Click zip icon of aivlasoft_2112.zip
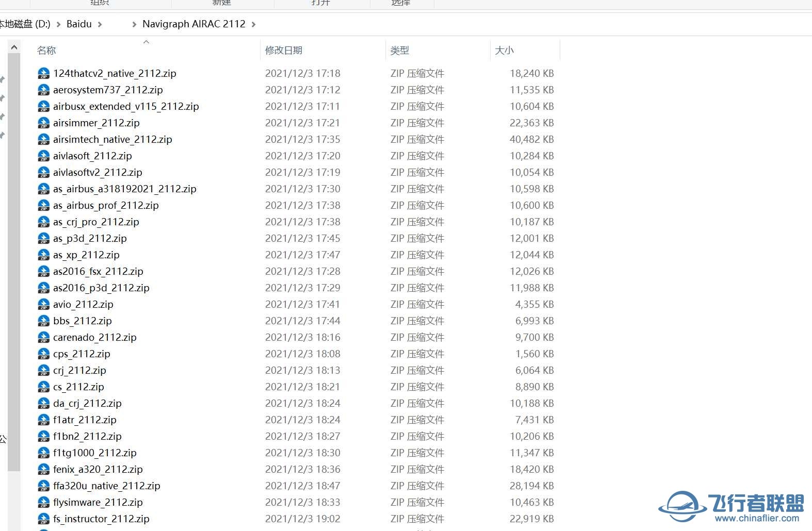This screenshot has height=531, width=812. point(44,156)
